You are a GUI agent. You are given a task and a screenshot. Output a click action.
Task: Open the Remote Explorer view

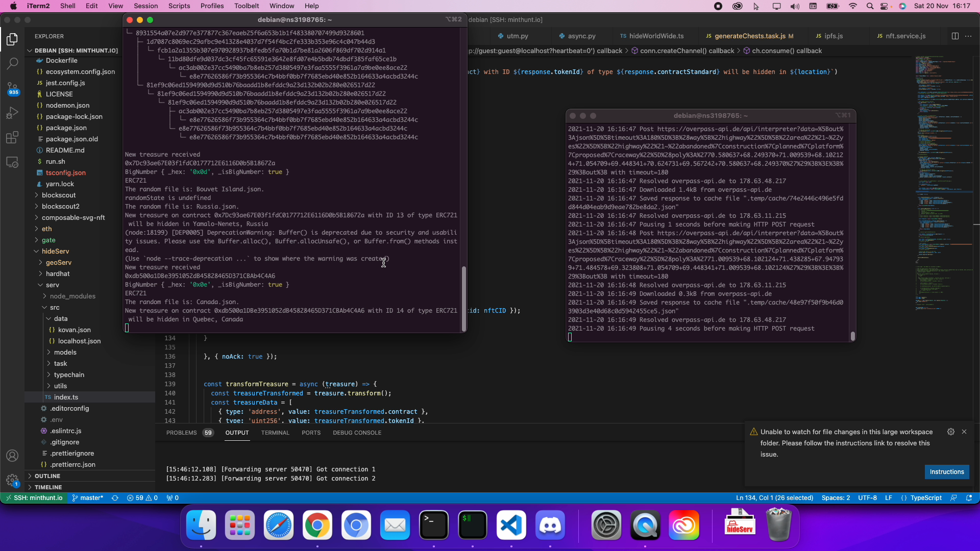(12, 162)
